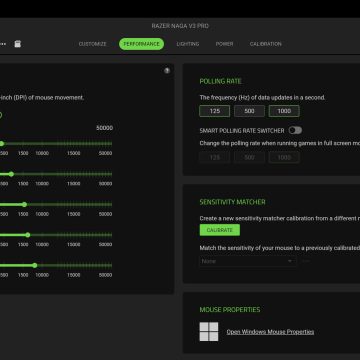Switch to the Customize tab
360x360 pixels.
(93, 44)
